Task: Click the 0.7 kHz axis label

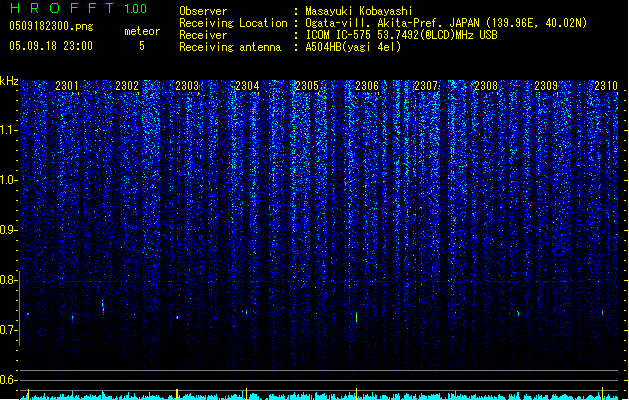Action: [x=9, y=330]
